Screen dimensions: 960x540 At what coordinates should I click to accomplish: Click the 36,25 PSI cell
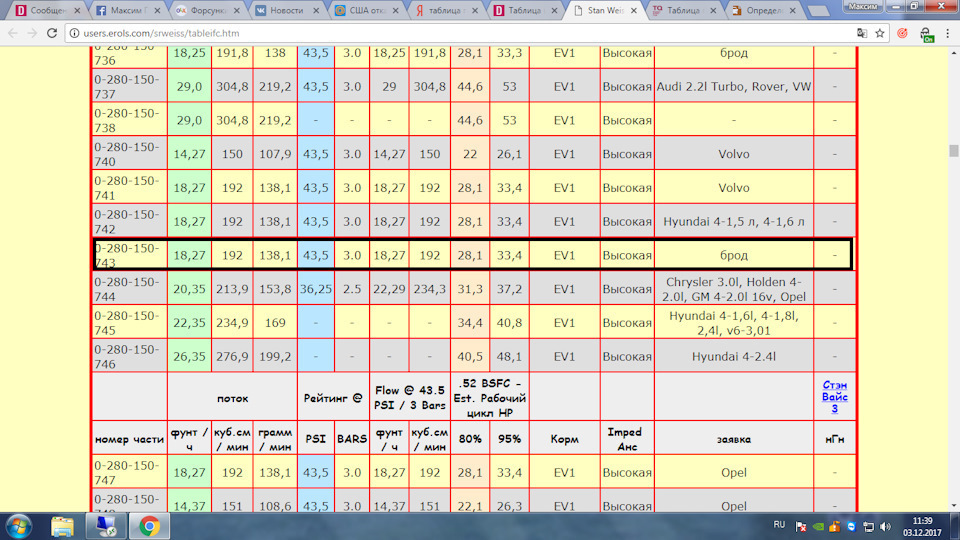point(316,289)
